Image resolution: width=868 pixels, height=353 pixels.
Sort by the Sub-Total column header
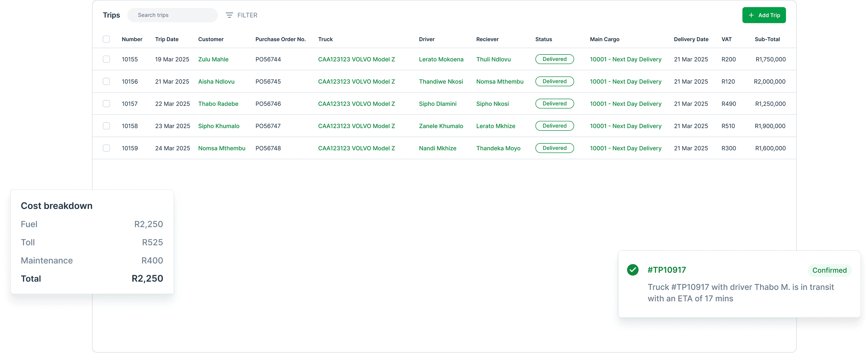coord(767,39)
